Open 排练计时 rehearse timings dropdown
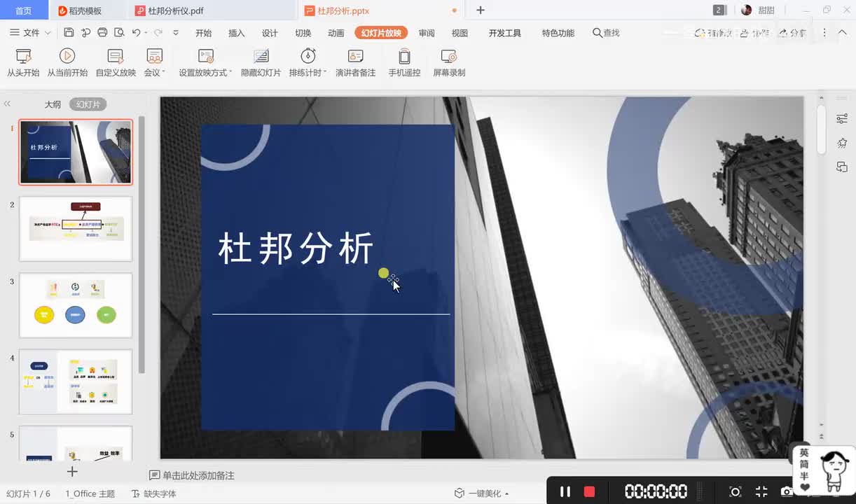 point(308,62)
